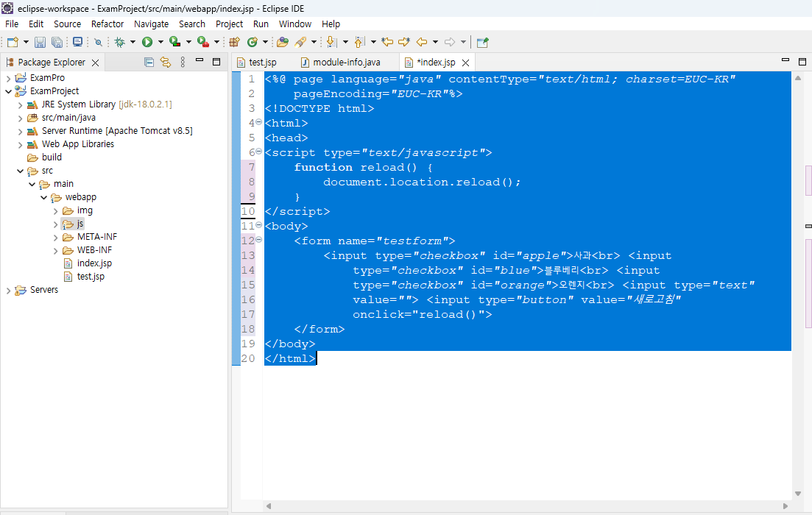Expand the ExamPro project node

click(8, 78)
